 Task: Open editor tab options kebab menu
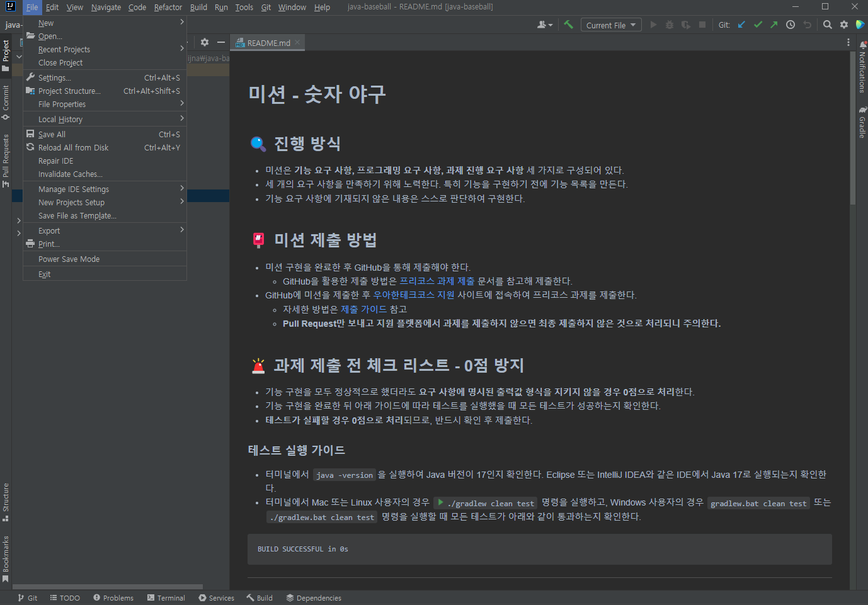point(848,42)
